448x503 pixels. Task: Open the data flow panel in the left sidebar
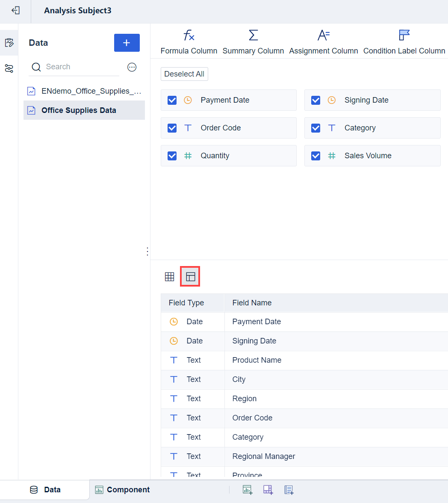click(x=9, y=68)
